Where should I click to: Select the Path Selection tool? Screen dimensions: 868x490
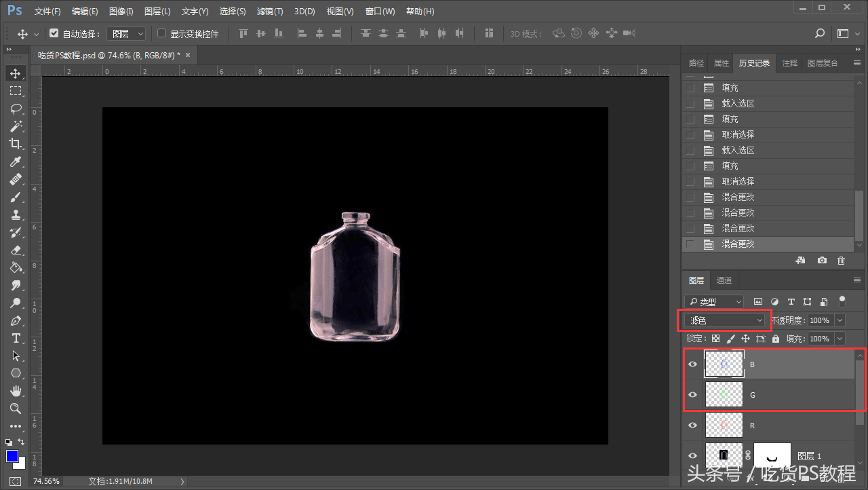(16, 356)
